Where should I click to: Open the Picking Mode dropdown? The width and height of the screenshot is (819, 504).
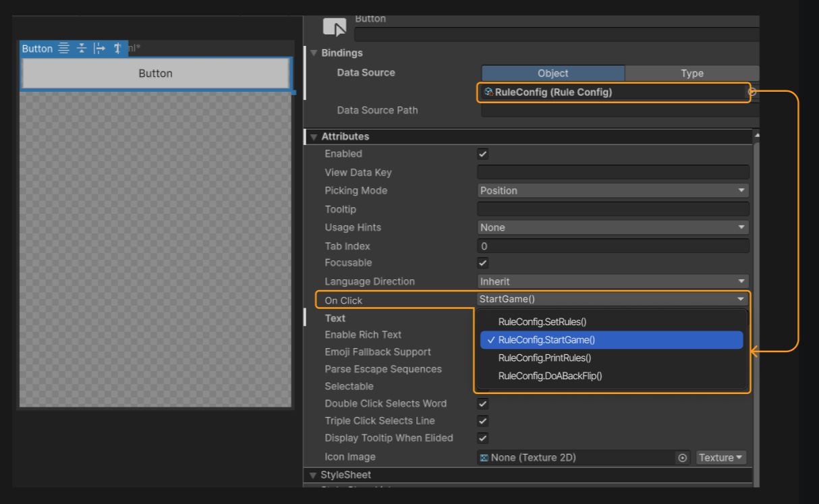point(613,190)
